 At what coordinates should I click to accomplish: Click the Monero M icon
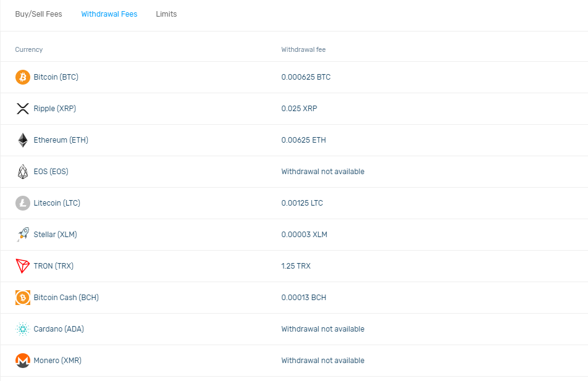[x=22, y=361]
